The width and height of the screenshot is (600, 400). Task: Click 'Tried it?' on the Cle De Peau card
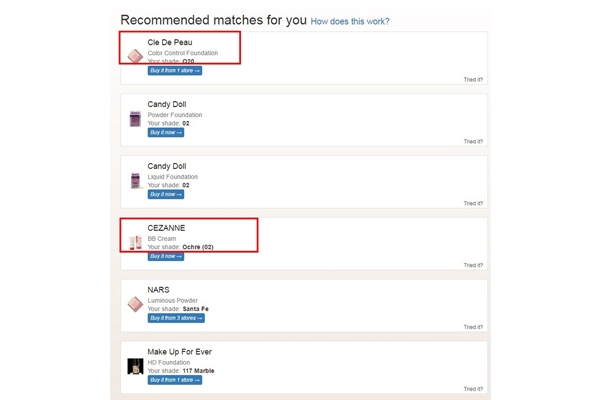coord(473,79)
